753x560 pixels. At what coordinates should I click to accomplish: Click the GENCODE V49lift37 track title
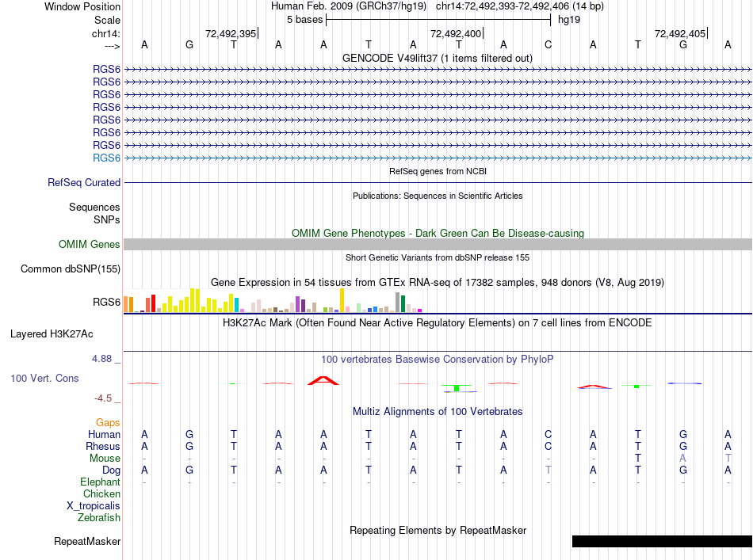pos(438,58)
